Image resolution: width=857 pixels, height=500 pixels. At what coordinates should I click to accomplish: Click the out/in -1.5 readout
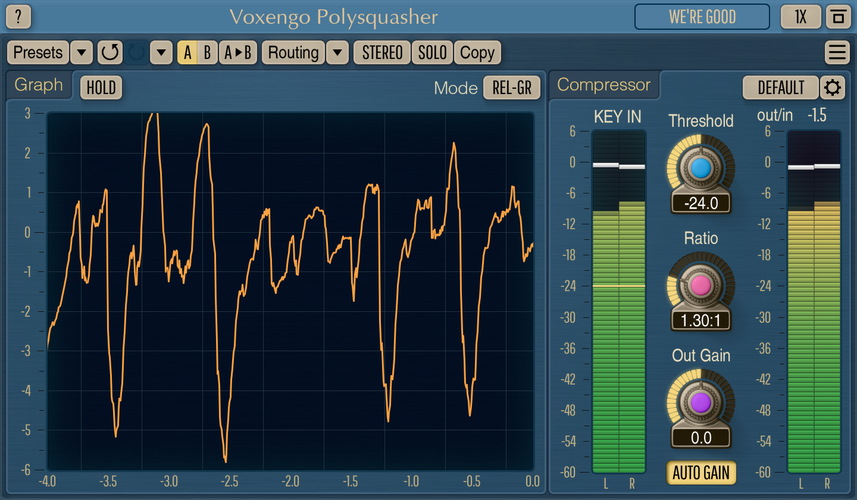coord(792,115)
